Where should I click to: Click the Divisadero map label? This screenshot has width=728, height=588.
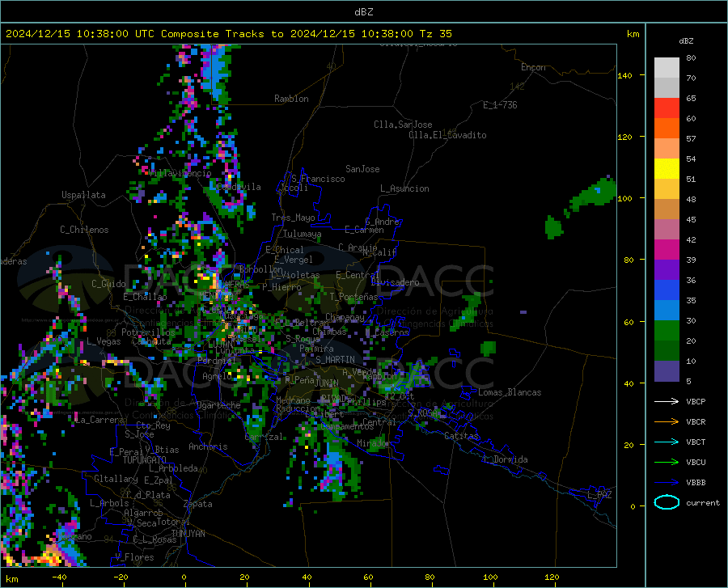pos(395,282)
